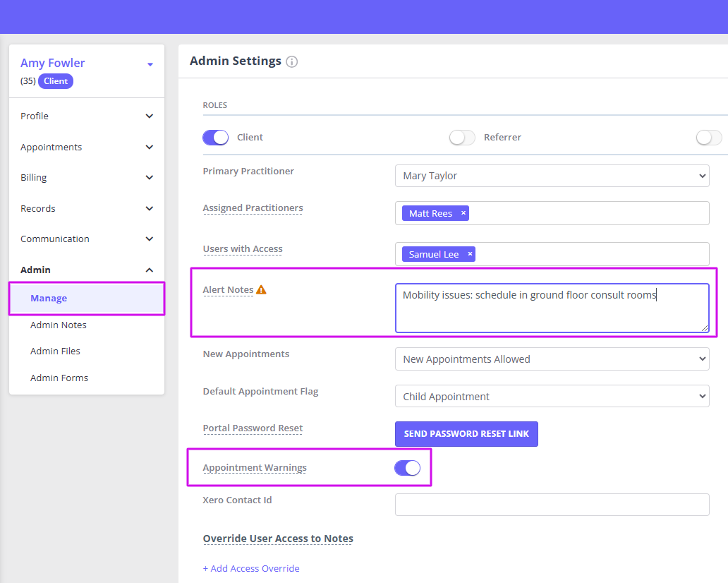The image size is (728, 583).
Task: Click the info icon beside Admin Settings
Action: (x=292, y=61)
